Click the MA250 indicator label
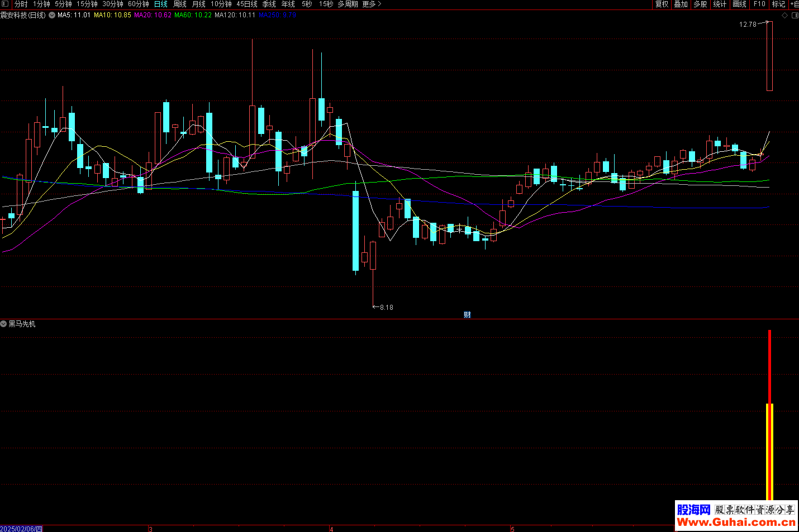 click(277, 15)
